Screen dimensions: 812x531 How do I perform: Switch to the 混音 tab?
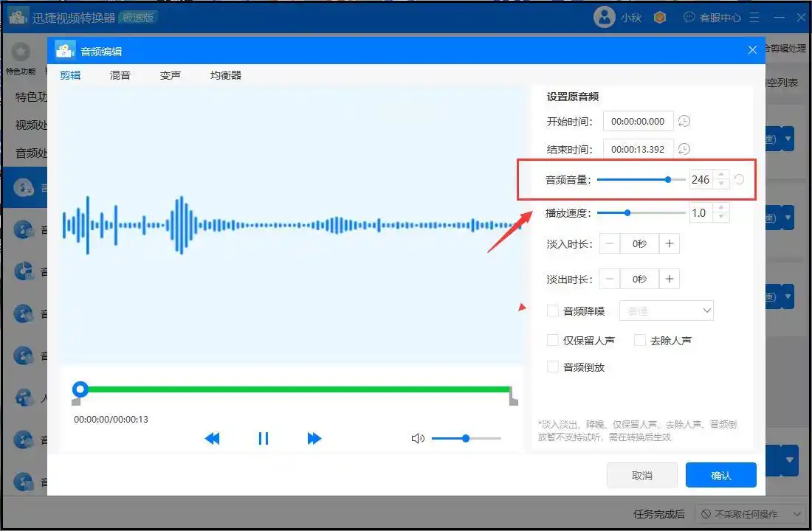(x=120, y=75)
